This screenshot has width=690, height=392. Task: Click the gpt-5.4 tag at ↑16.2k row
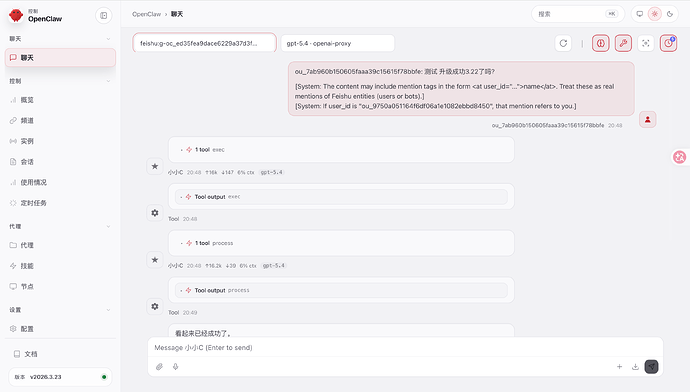click(x=273, y=266)
